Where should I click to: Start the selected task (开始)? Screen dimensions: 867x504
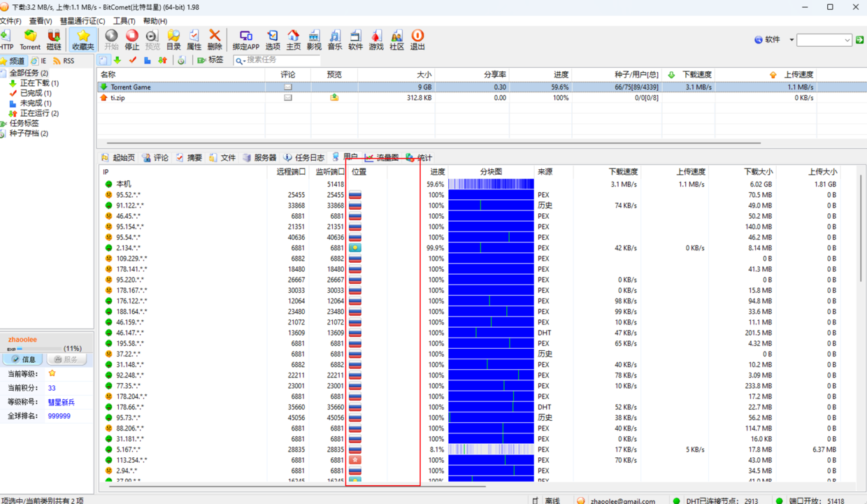click(111, 39)
